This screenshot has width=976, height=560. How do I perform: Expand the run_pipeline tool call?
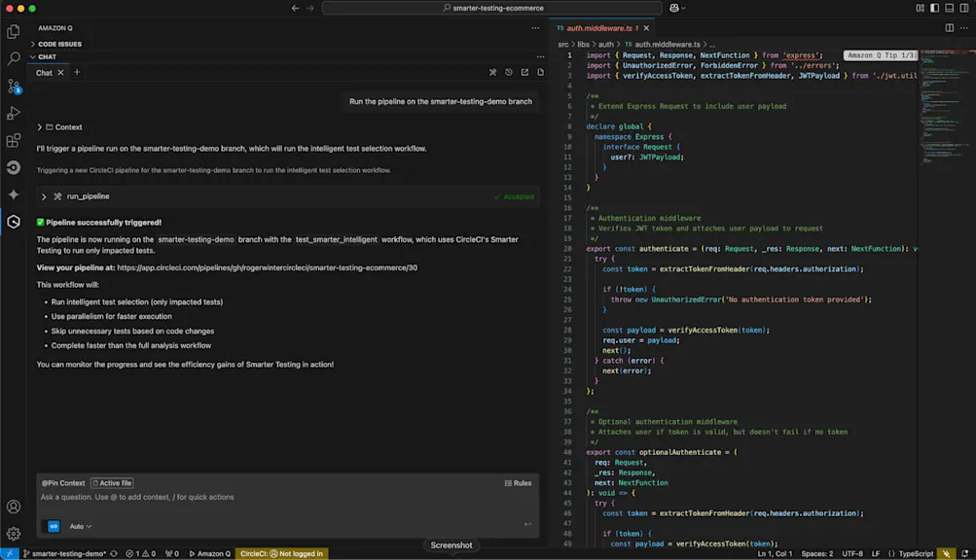pyautogui.click(x=44, y=196)
